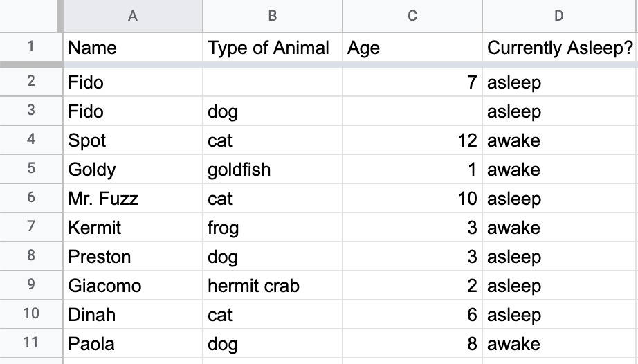Select the row 1 header number

click(x=30, y=48)
